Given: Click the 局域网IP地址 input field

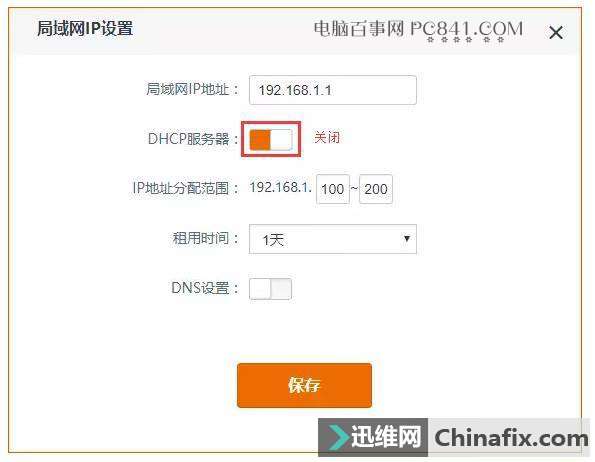Looking at the screenshot, I should point(332,90).
